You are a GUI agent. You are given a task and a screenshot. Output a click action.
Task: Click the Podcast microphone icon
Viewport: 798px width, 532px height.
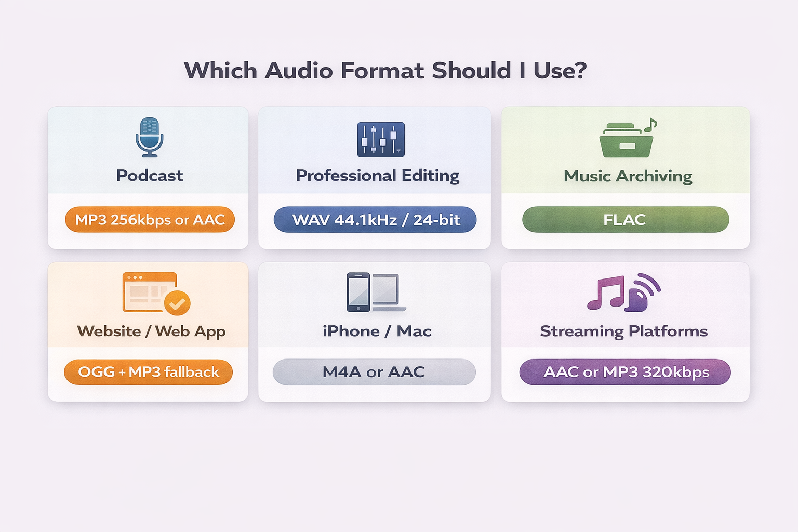pos(150,138)
